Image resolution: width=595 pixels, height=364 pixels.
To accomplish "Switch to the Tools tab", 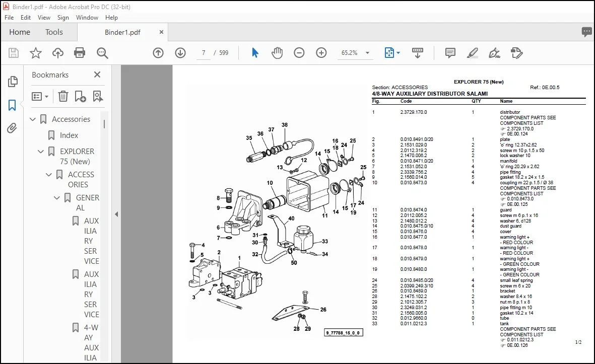I will click(x=54, y=32).
